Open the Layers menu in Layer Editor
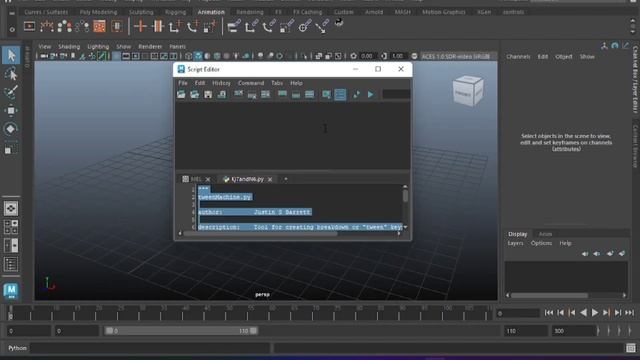The width and height of the screenshot is (640, 360). click(515, 243)
